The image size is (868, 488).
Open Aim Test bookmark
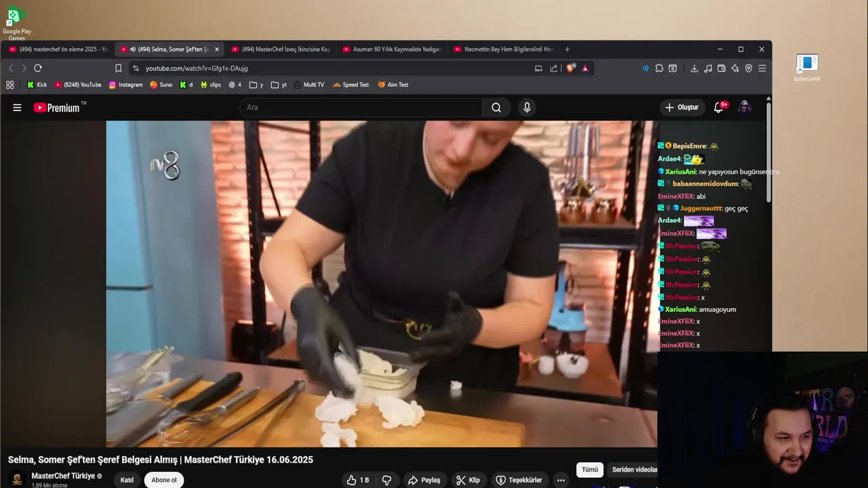393,85
